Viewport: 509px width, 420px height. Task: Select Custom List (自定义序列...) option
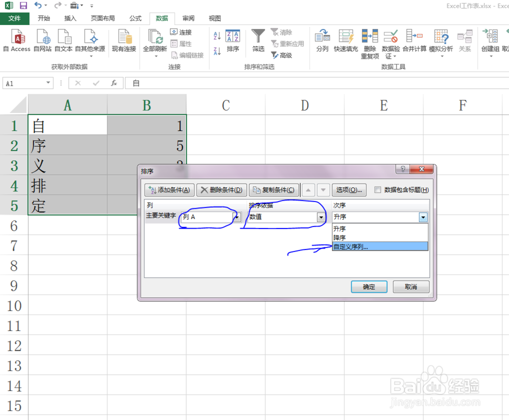point(380,247)
